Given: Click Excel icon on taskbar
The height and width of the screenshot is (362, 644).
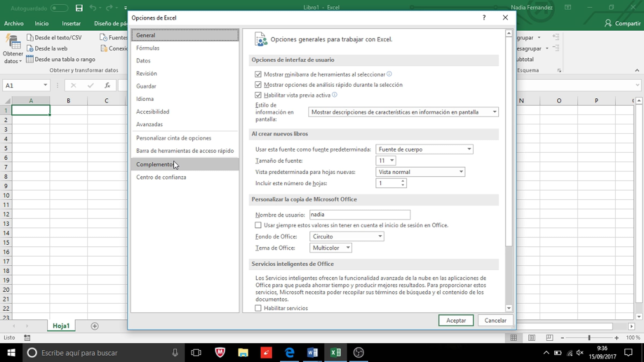Looking at the screenshot, I should coord(335,353).
